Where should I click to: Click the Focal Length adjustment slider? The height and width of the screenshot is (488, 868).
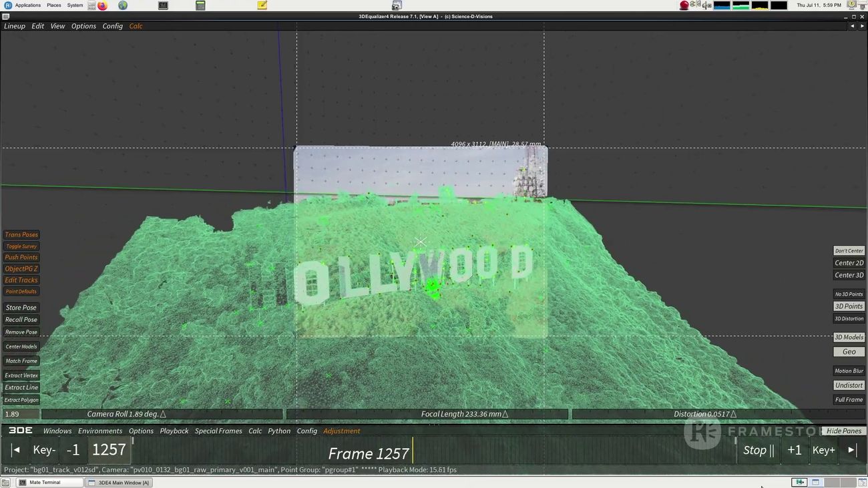tap(427, 414)
